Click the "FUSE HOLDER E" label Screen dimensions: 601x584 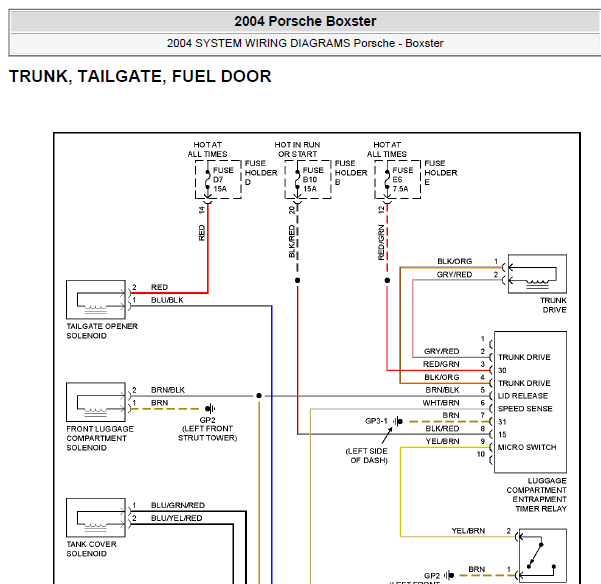(441, 172)
